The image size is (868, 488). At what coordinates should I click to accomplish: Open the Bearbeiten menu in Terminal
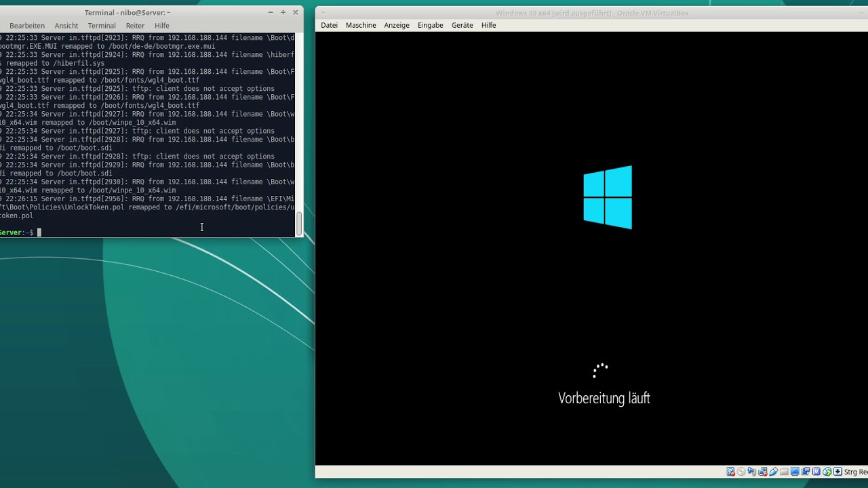coord(27,26)
